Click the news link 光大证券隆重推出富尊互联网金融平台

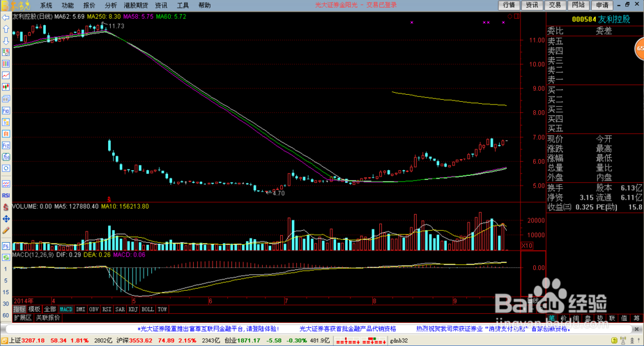pyautogui.click(x=208, y=329)
